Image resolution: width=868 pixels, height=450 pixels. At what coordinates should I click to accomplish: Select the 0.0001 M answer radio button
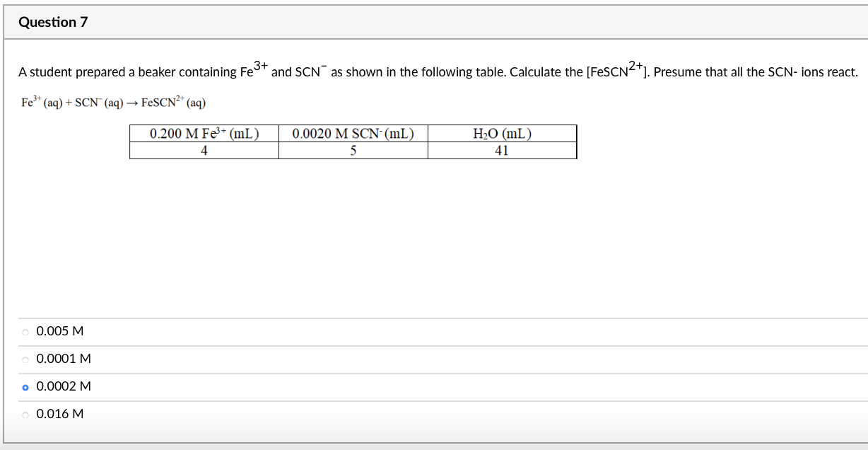[x=25, y=359]
